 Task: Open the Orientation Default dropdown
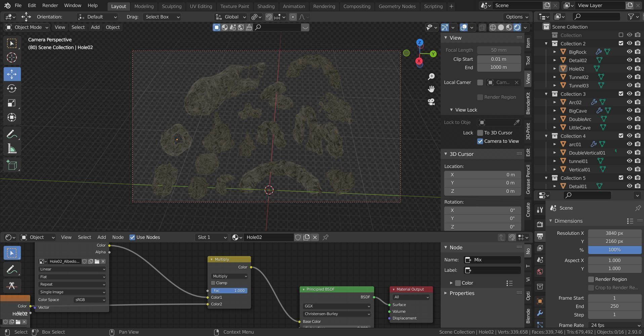(x=97, y=17)
